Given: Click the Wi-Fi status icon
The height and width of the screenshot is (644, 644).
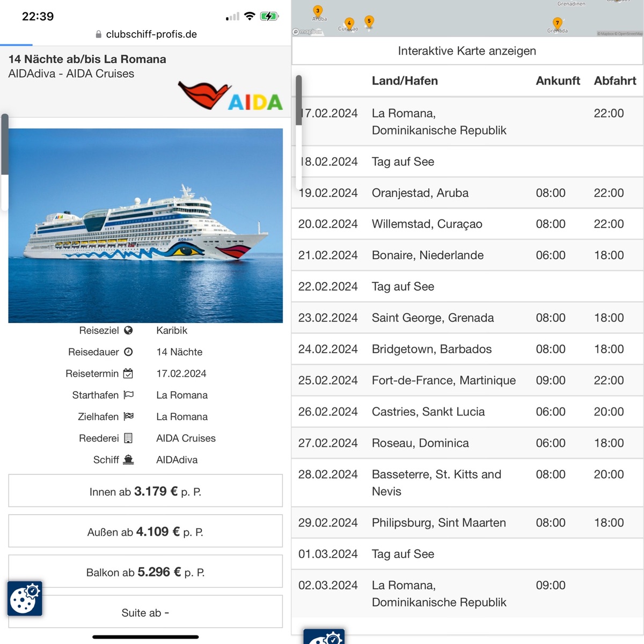Looking at the screenshot, I should [249, 16].
